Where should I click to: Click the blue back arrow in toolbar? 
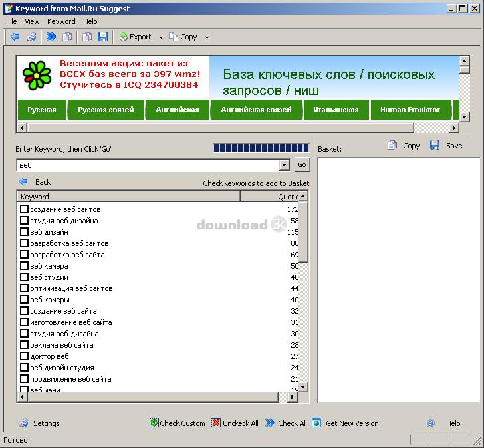(15, 37)
